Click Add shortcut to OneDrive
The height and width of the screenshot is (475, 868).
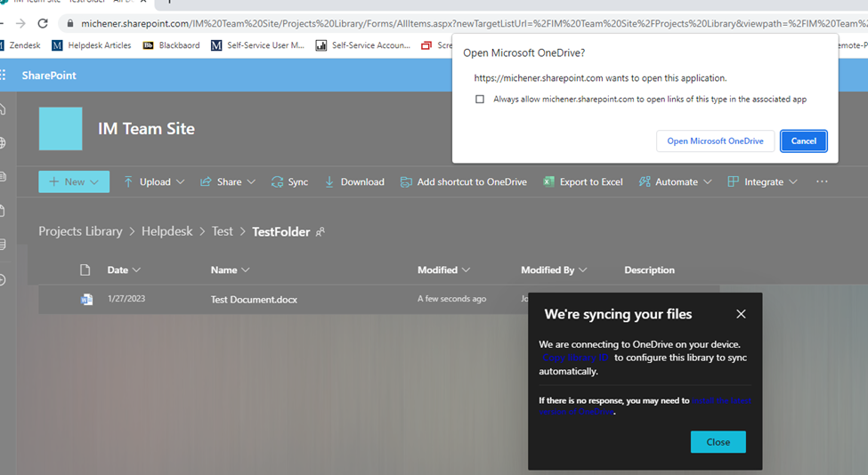pos(463,182)
